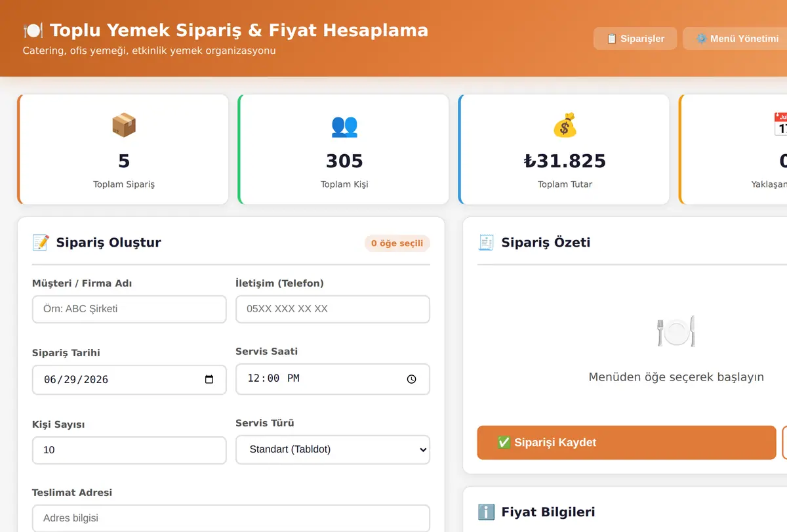The height and width of the screenshot is (532, 787).
Task: Open the clock picker on Servis Saati
Action: (411, 379)
